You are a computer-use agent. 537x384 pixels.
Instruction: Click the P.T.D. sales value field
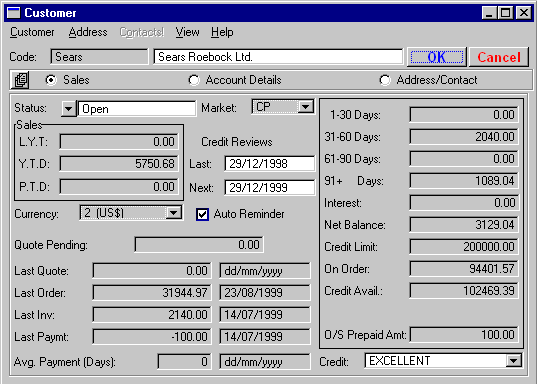click(x=119, y=187)
